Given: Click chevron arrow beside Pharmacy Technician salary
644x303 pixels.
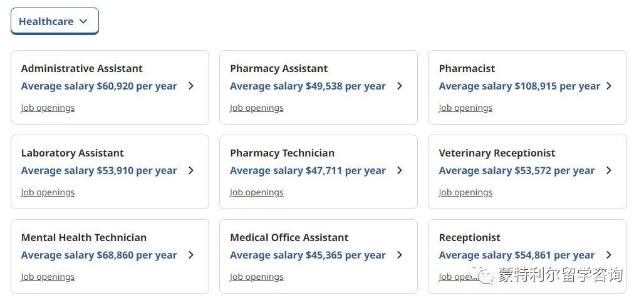Looking at the screenshot, I should (400, 170).
